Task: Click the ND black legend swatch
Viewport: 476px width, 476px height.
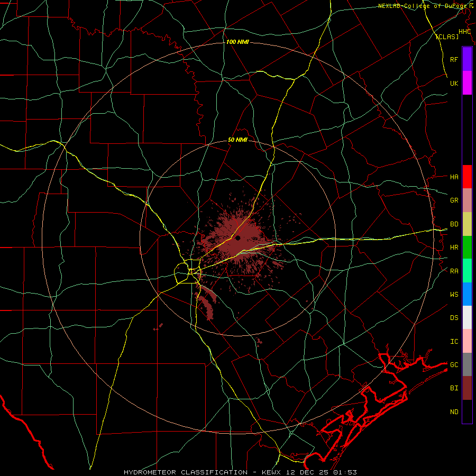Action: point(467,411)
